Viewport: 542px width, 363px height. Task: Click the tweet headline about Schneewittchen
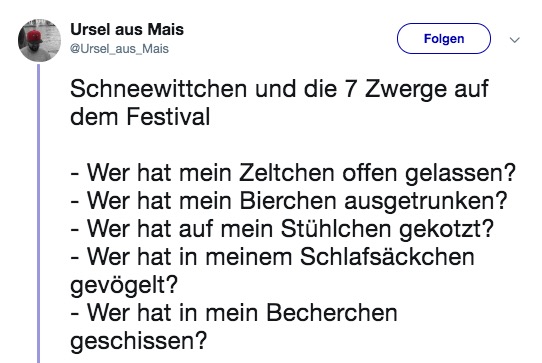pyautogui.click(x=279, y=103)
